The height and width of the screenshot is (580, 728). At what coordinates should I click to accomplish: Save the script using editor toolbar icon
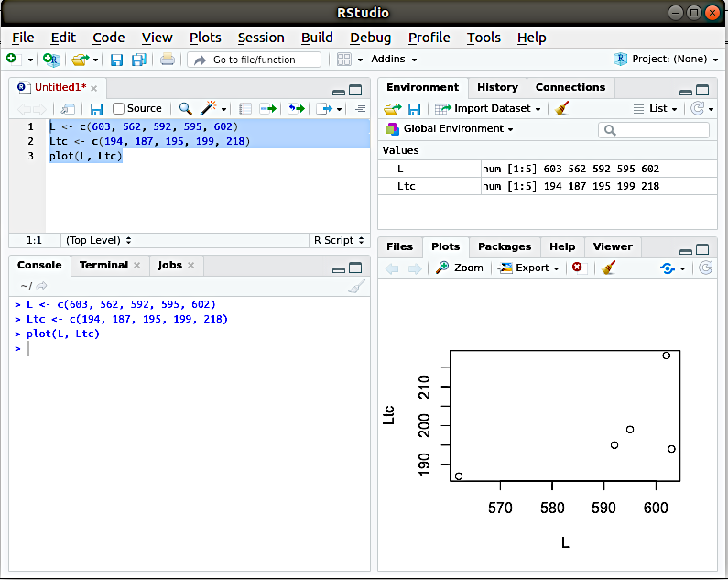tap(96, 109)
